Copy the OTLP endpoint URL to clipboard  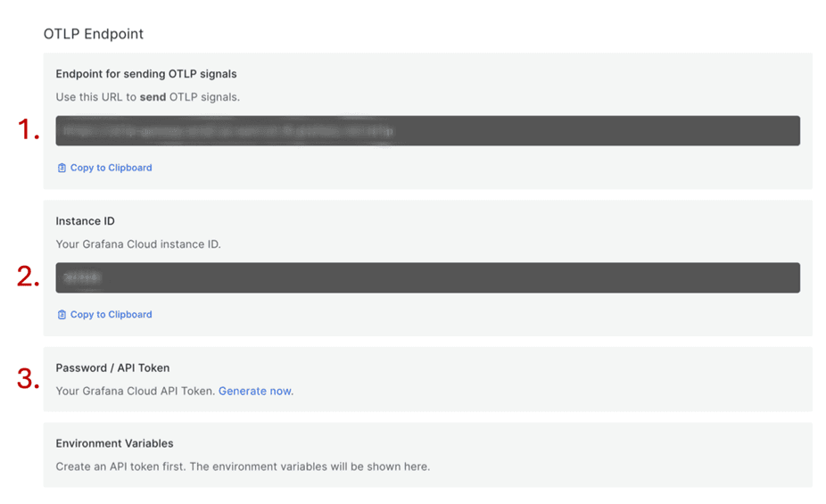pyautogui.click(x=111, y=168)
